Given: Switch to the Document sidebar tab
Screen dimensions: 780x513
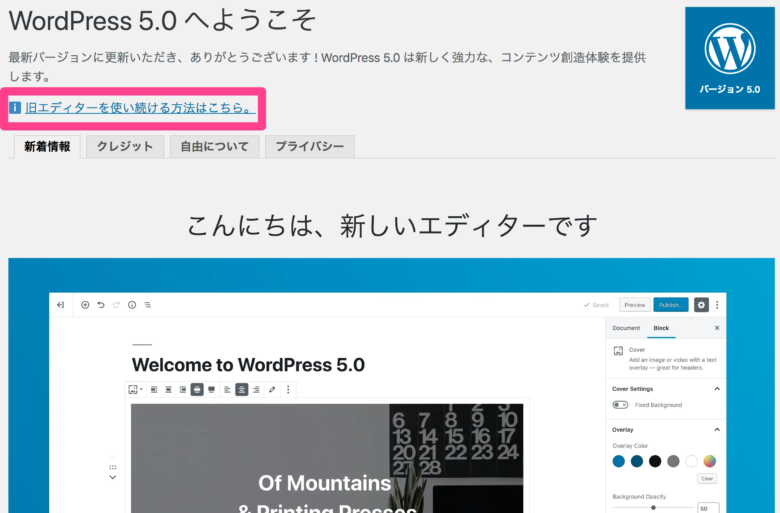Looking at the screenshot, I should point(626,328).
